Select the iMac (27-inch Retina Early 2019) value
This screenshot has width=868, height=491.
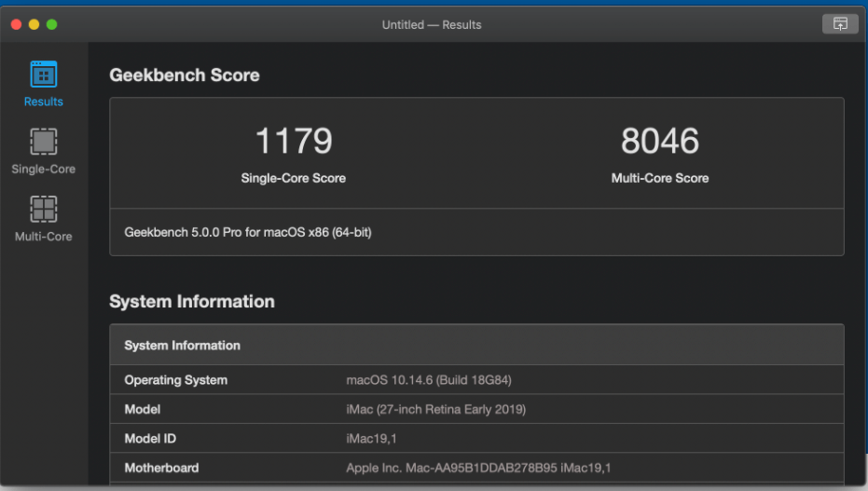(x=435, y=409)
